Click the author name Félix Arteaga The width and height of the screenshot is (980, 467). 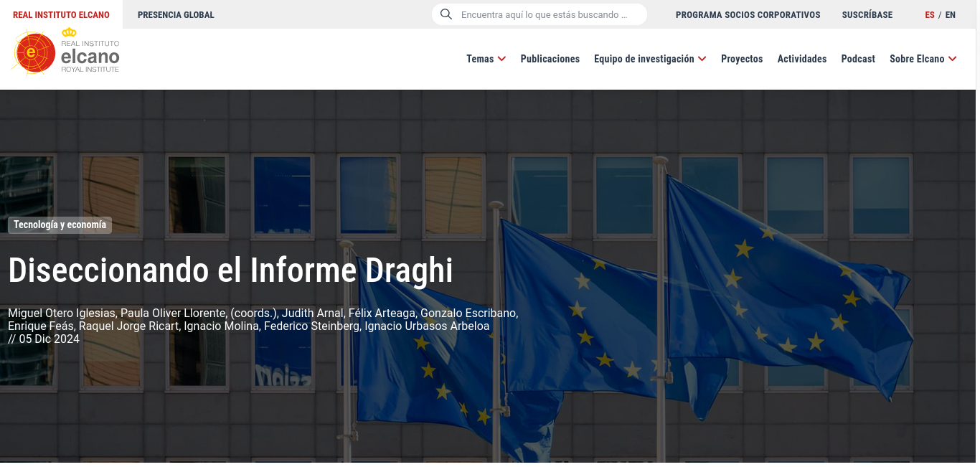pos(381,313)
